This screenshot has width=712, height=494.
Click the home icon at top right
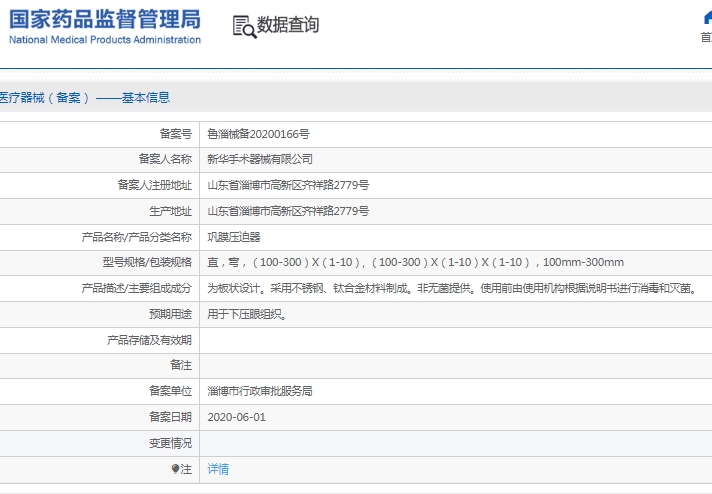click(707, 18)
